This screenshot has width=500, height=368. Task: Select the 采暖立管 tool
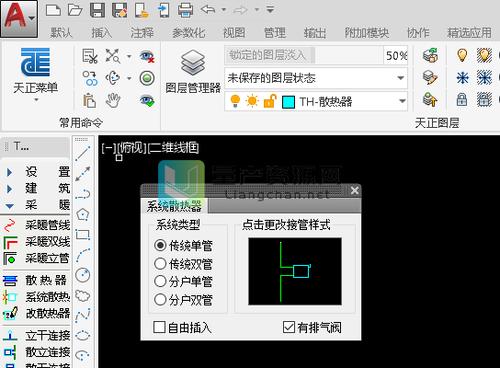[36, 258]
